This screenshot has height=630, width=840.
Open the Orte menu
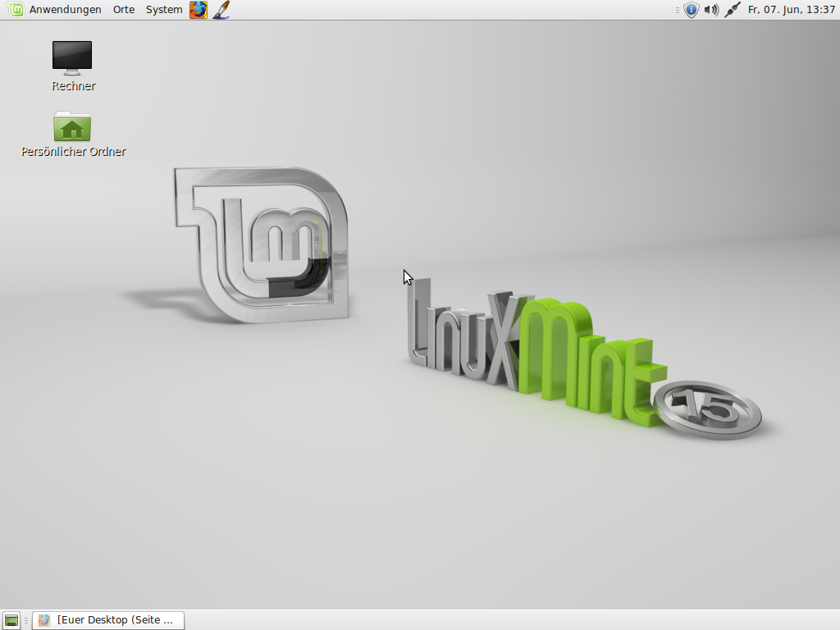(124, 10)
